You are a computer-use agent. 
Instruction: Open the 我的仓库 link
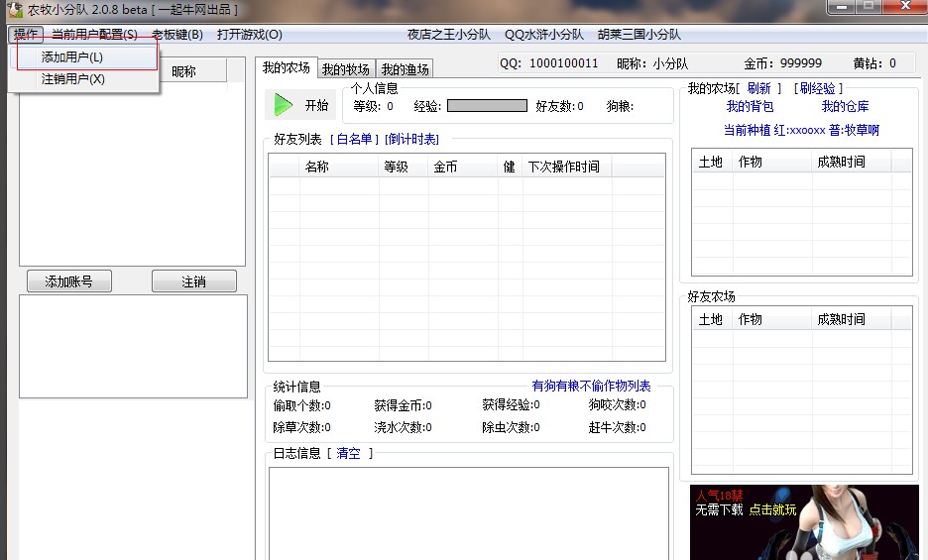845,107
